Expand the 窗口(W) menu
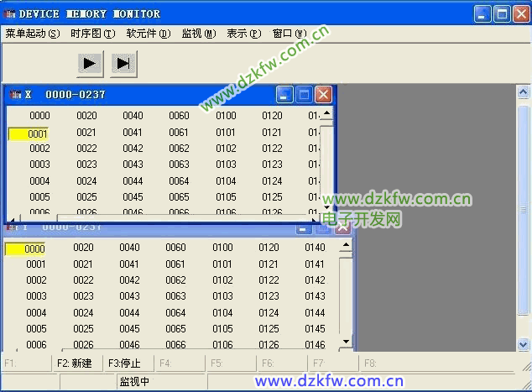The width and height of the screenshot is (532, 392). click(x=289, y=34)
